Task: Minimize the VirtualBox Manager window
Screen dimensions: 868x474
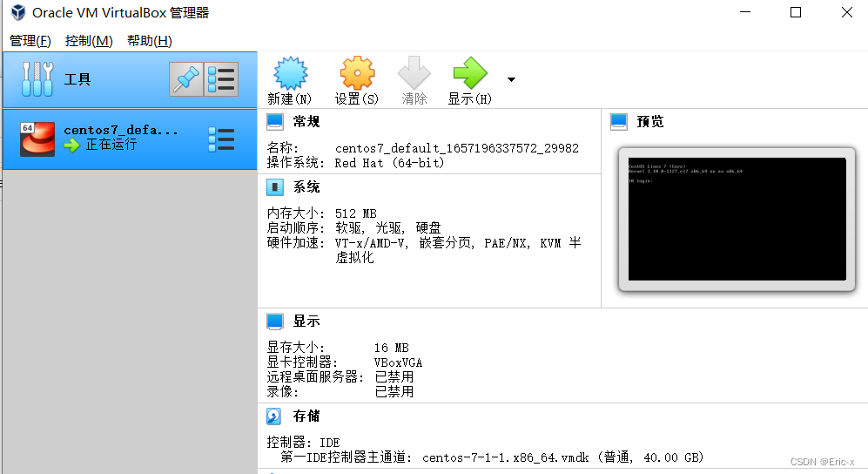Action: coord(745,12)
